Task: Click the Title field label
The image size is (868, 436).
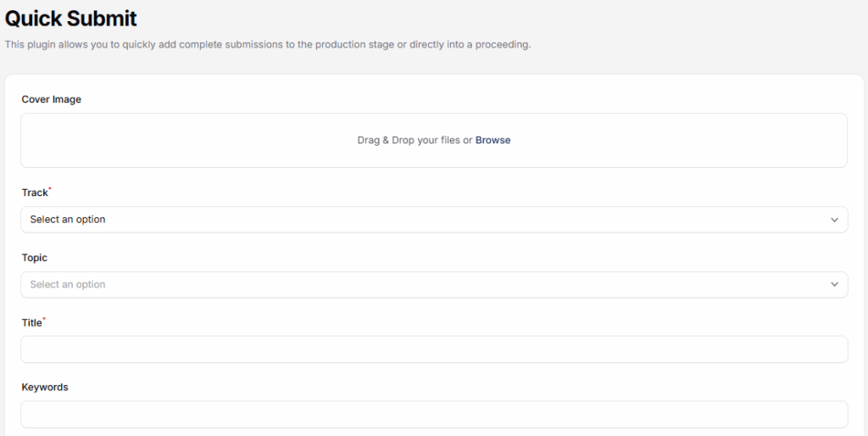Action: [x=31, y=322]
